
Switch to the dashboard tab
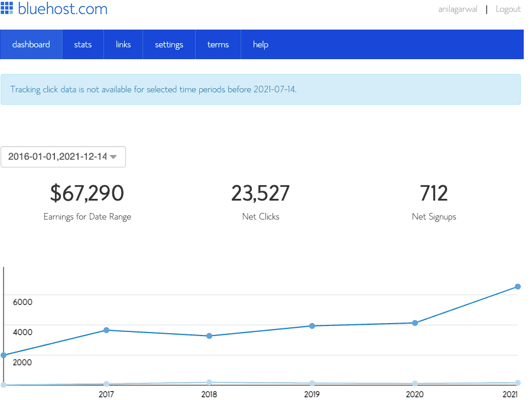pos(31,44)
